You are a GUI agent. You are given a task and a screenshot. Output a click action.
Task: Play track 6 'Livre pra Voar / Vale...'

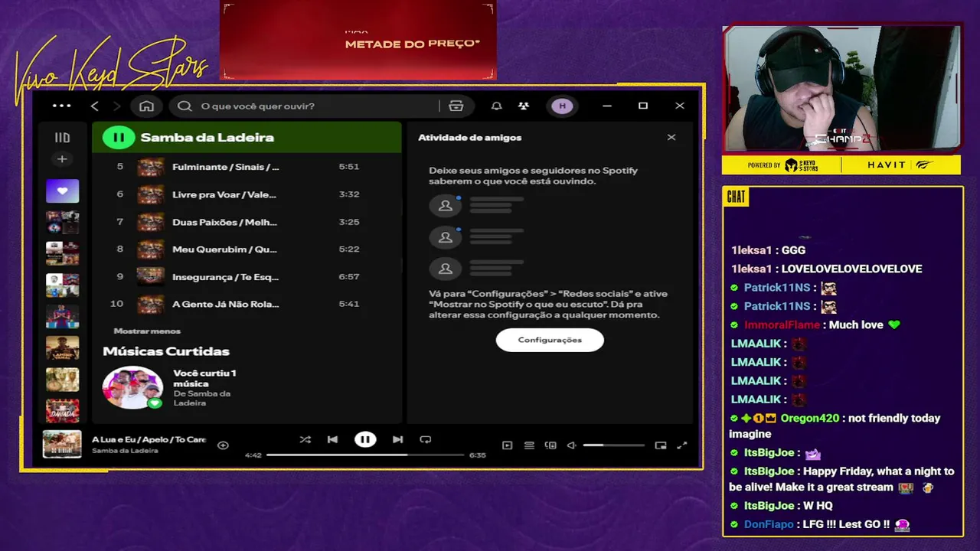tap(247, 194)
